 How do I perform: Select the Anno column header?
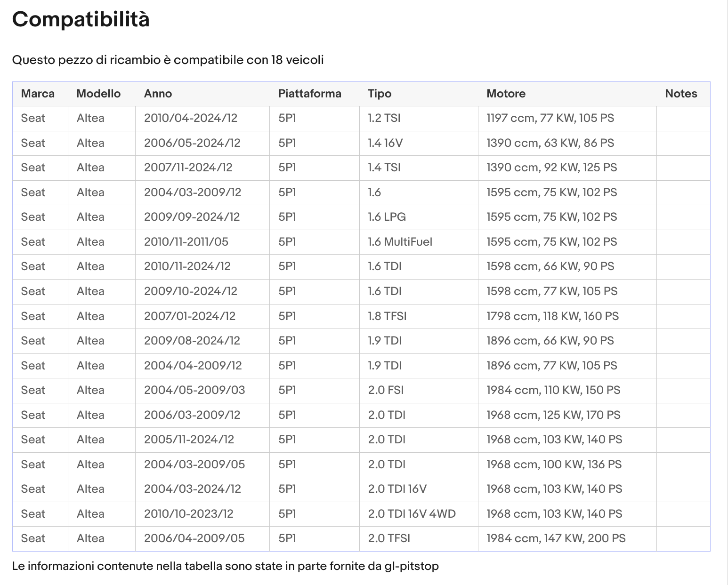pos(158,94)
